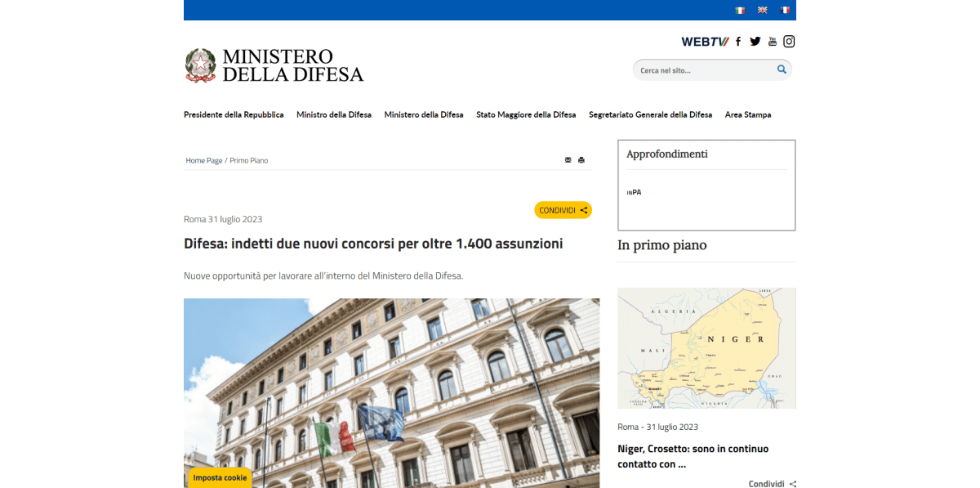Image resolution: width=980 pixels, height=488 pixels.
Task: Click the Twitter bird icon in the header
Action: coord(755,41)
